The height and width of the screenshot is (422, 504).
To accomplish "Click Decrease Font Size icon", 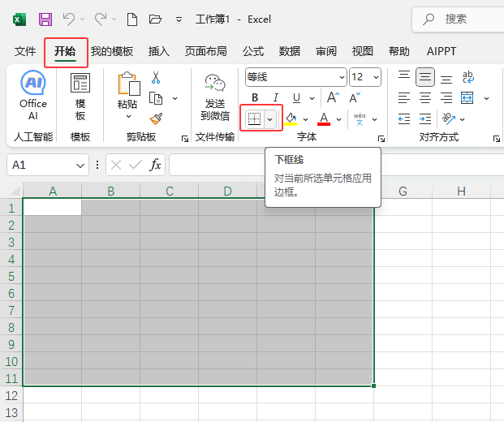I will (x=355, y=97).
